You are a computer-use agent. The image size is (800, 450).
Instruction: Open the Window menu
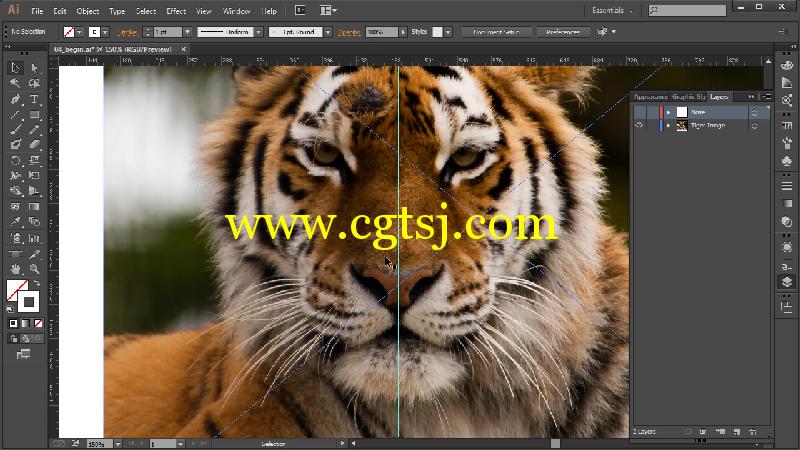(x=236, y=11)
